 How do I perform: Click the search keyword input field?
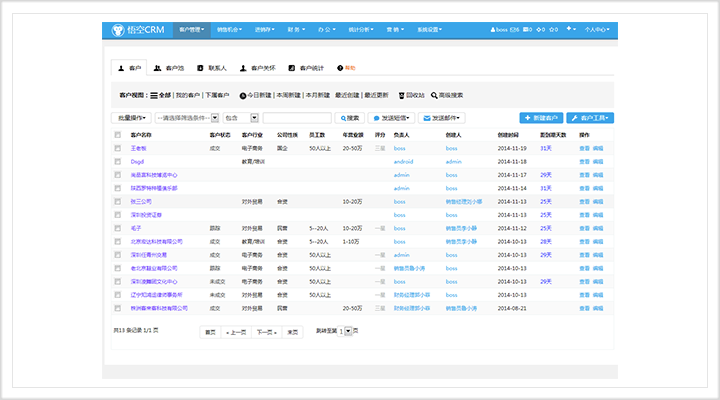click(297, 117)
